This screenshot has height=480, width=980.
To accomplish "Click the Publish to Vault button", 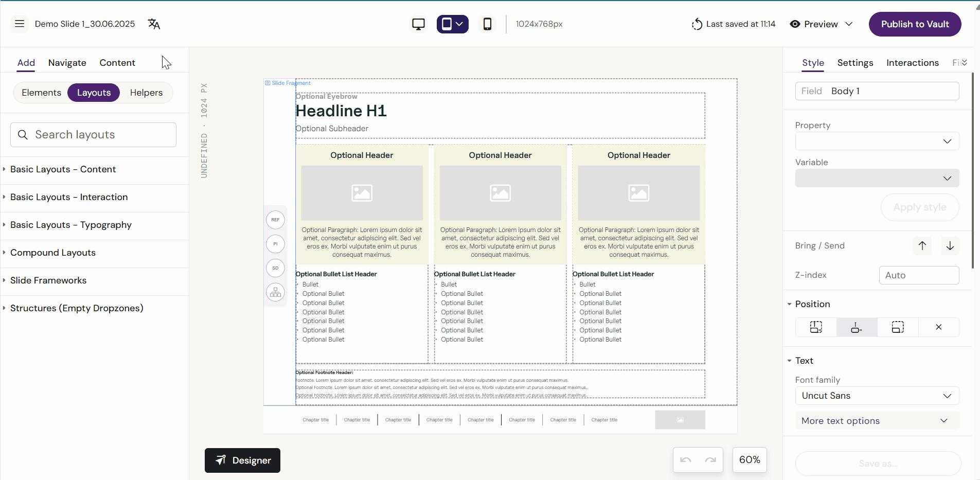I will 915,24.
